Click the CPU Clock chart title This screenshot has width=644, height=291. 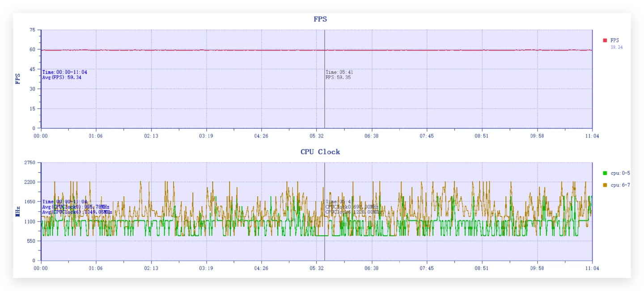320,152
